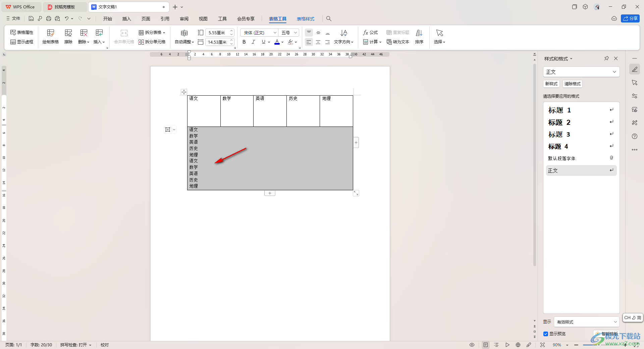Click the Save icon in quick access toolbar
The width and height of the screenshot is (644, 349).
[31, 19]
